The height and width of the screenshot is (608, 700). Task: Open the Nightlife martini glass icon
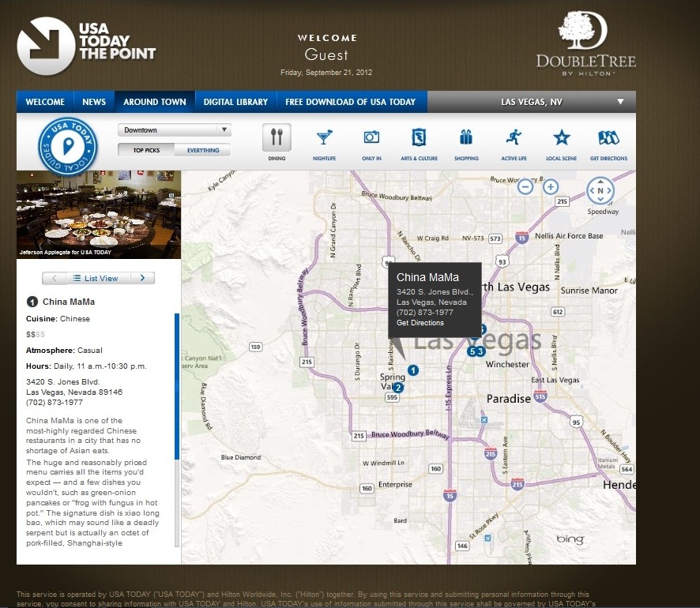(324, 138)
